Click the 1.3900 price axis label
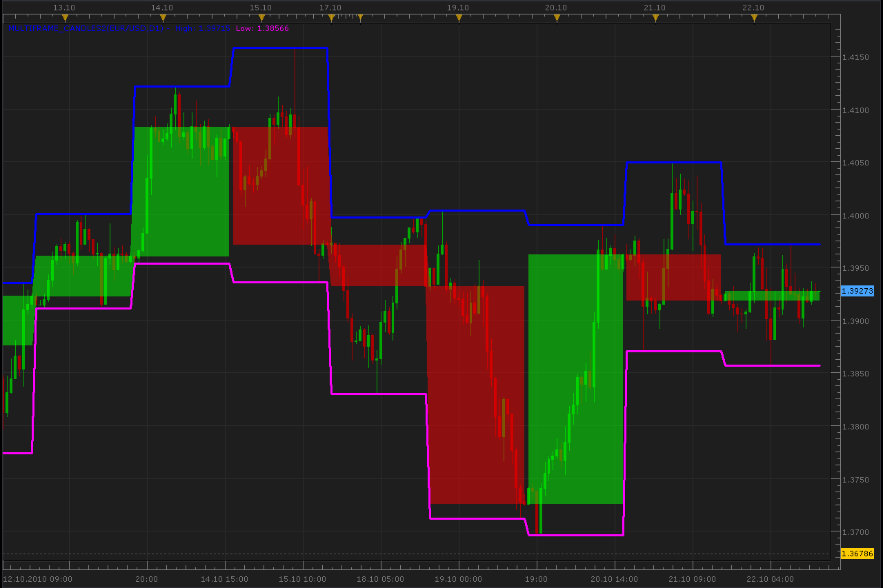 pyautogui.click(x=856, y=321)
